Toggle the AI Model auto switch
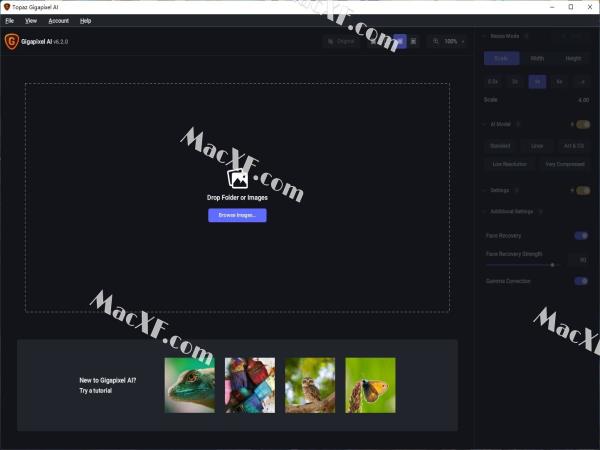 coord(583,124)
